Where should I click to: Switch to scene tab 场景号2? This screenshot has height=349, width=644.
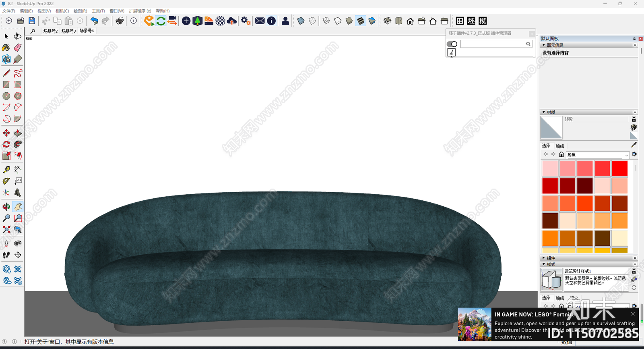50,31
